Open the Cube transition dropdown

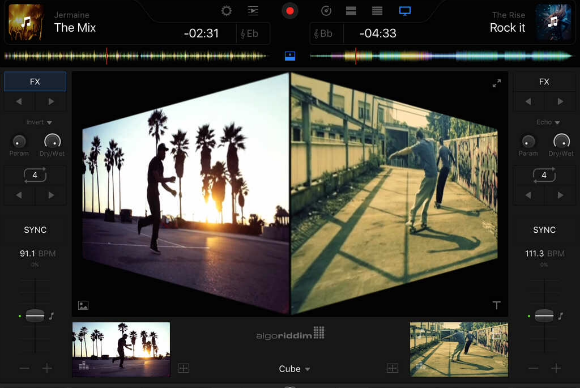coord(294,369)
